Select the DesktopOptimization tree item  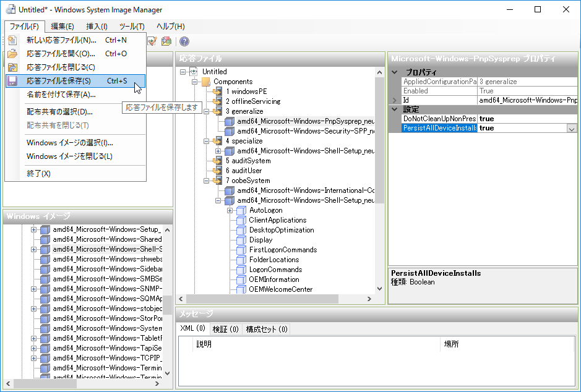tap(282, 230)
